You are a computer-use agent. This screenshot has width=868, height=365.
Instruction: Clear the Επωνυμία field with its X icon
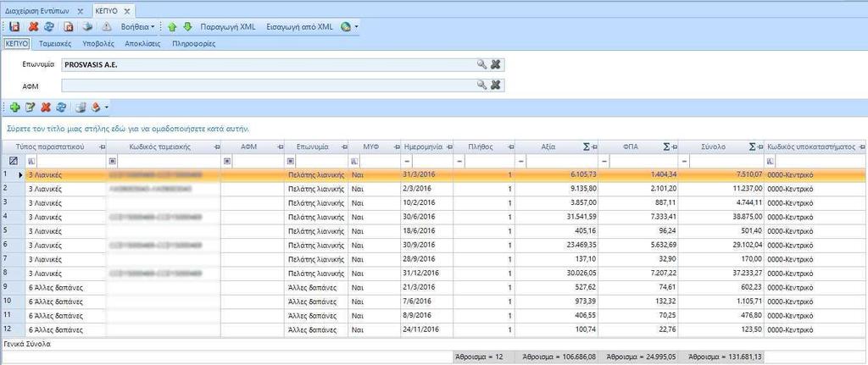pos(495,64)
